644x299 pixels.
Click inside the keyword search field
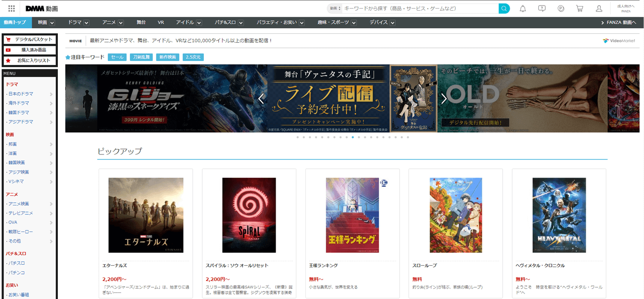click(x=420, y=9)
